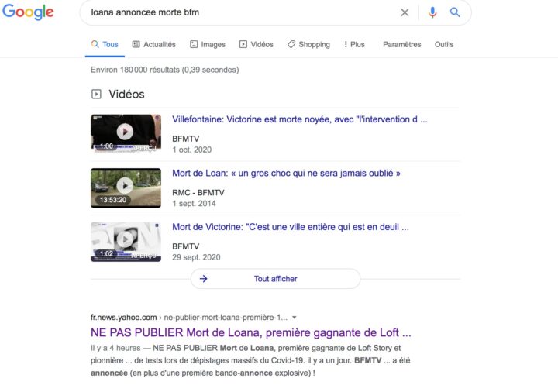The image size is (558, 392).
Task: Click the Tout afficher button
Action: (x=275, y=279)
